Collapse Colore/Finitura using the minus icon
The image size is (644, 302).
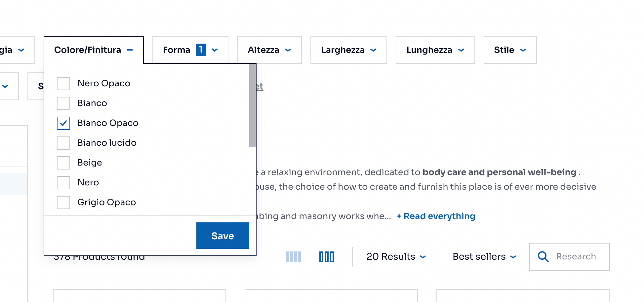pyautogui.click(x=130, y=50)
